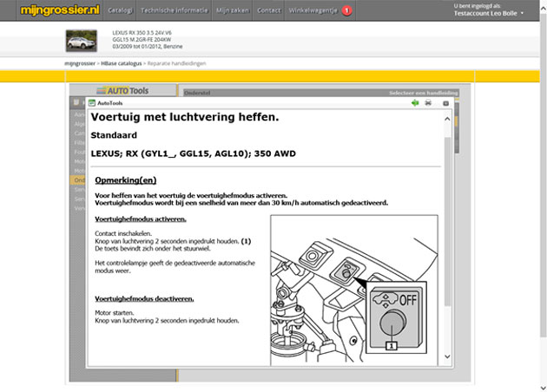Go to mijngrossier breadcrumb link
This screenshot has height=392, width=547.
pos(80,63)
